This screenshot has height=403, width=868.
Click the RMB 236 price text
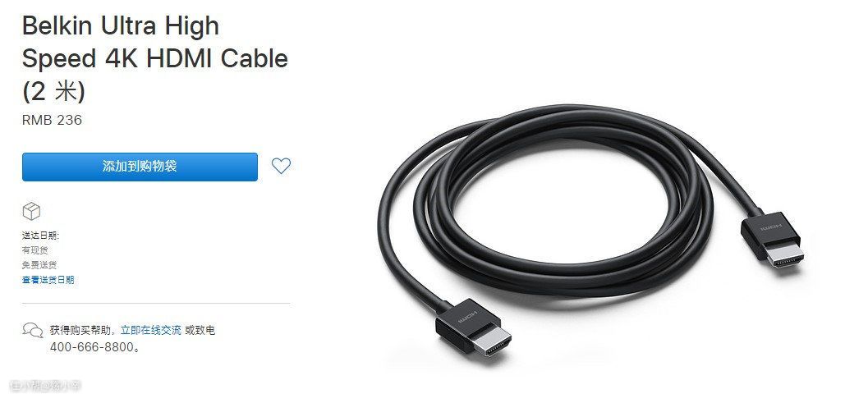click(x=52, y=120)
